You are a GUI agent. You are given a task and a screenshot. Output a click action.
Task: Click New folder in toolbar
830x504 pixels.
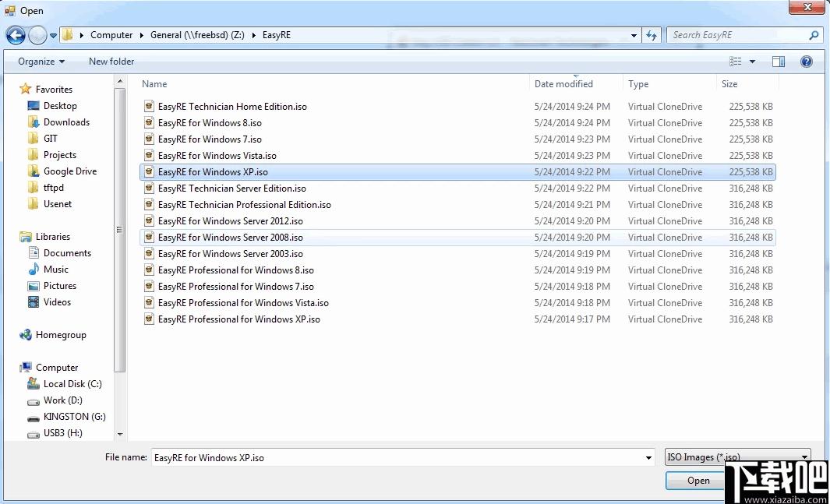tap(111, 62)
